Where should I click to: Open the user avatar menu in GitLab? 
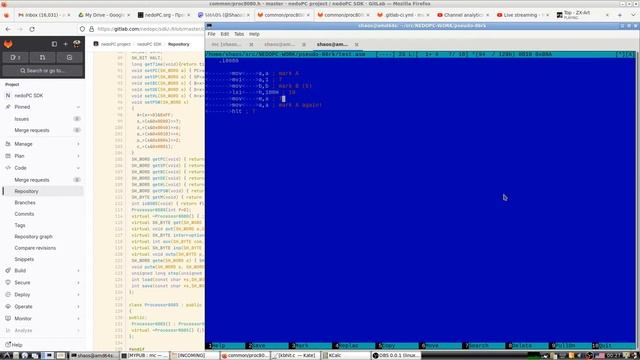(76, 44)
